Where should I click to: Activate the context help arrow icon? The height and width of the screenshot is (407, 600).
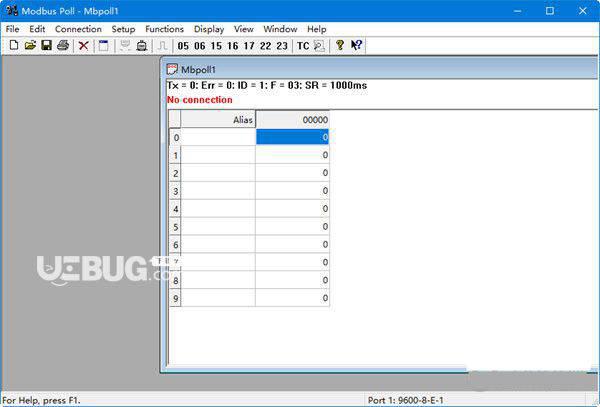click(x=357, y=46)
